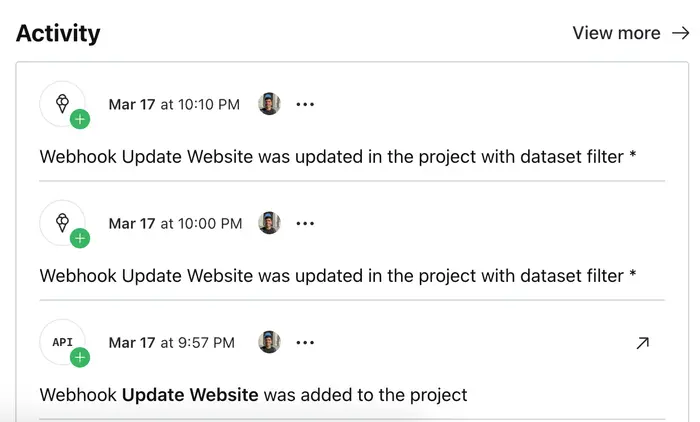Click the bold Update Website webhook name
The height and width of the screenshot is (422, 700).
tap(190, 395)
